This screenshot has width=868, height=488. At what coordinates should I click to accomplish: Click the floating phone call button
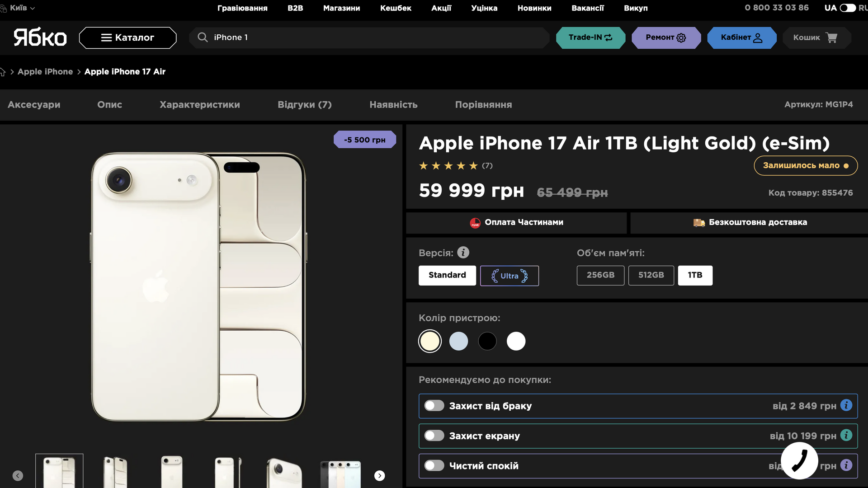click(799, 461)
